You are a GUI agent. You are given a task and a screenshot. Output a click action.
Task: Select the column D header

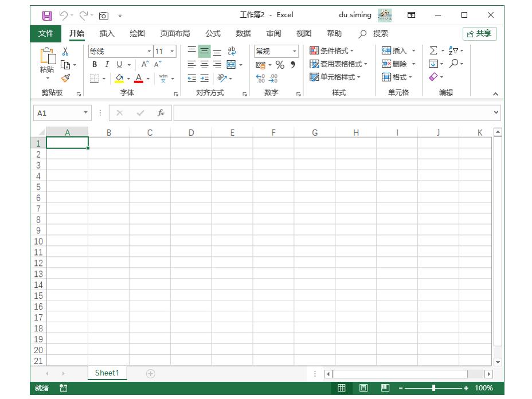coord(191,132)
